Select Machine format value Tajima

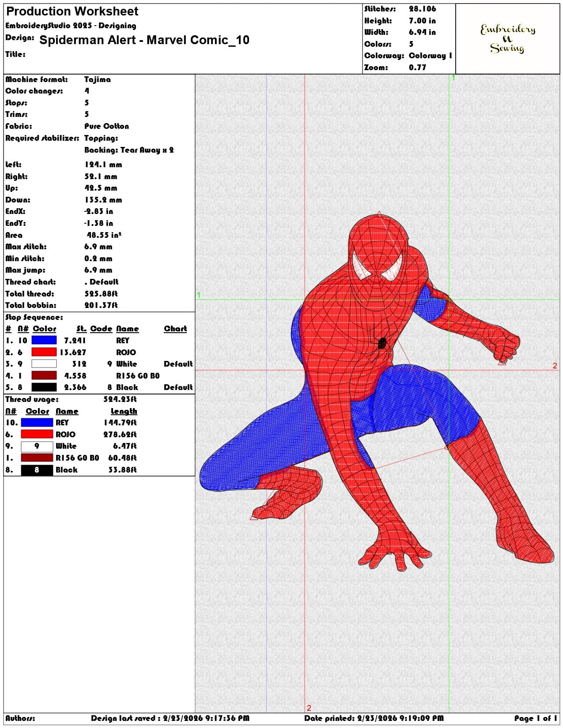click(98, 79)
